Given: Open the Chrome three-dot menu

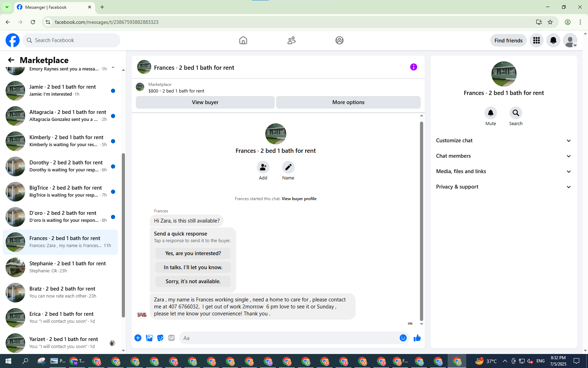Looking at the screenshot, I should coord(580,22).
